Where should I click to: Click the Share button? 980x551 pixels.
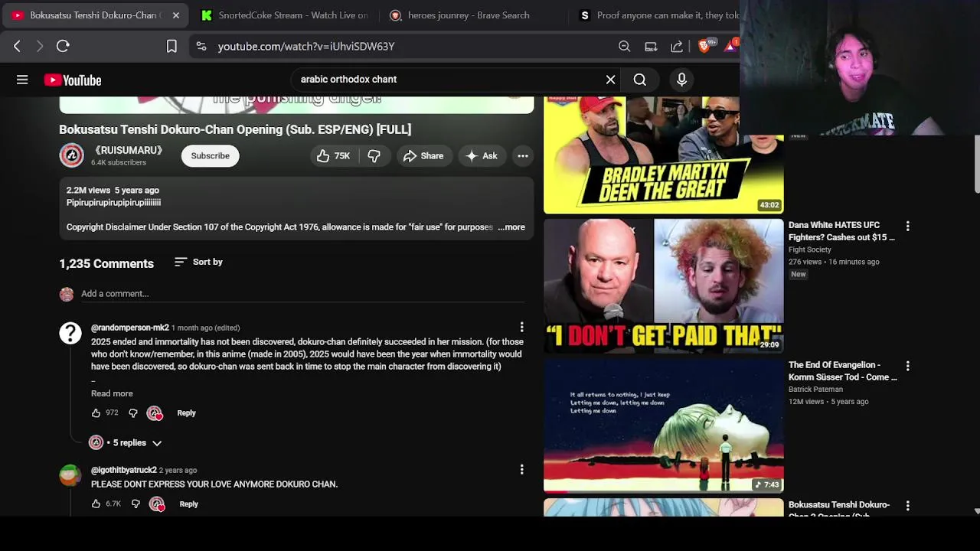pos(423,155)
